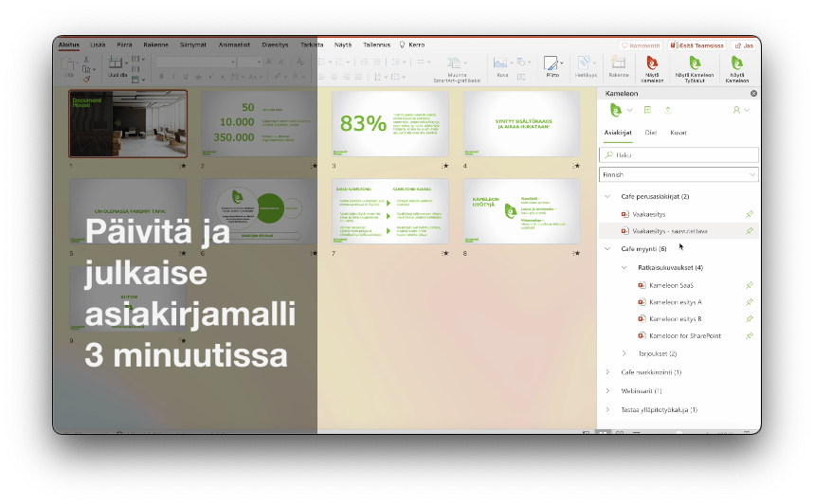Expand Testaa ylläpitotyökaluja (1) folder
This screenshot has height=504, width=814.
tap(607, 409)
